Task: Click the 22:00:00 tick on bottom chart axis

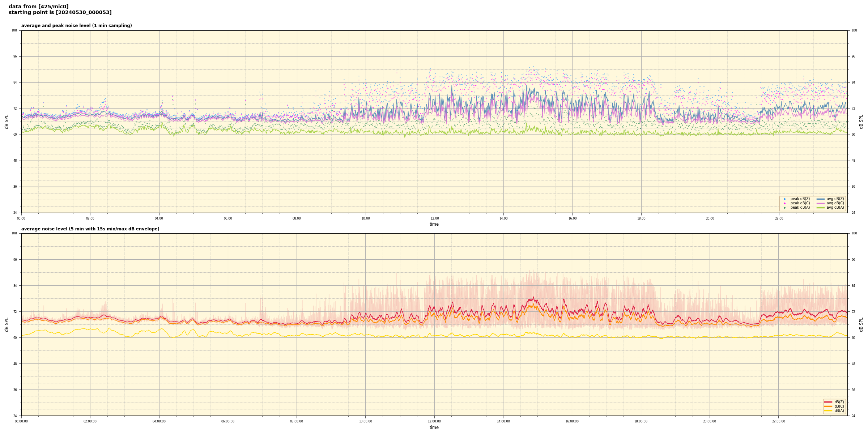Action: tap(778, 421)
